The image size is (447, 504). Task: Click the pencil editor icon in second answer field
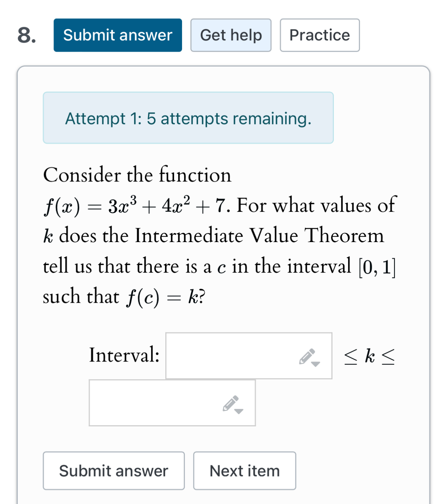[230, 402]
